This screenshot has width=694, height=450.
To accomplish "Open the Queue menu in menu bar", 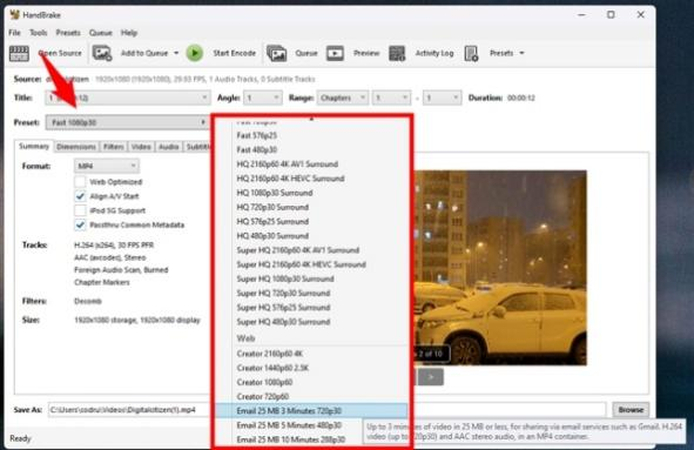I will [100, 33].
